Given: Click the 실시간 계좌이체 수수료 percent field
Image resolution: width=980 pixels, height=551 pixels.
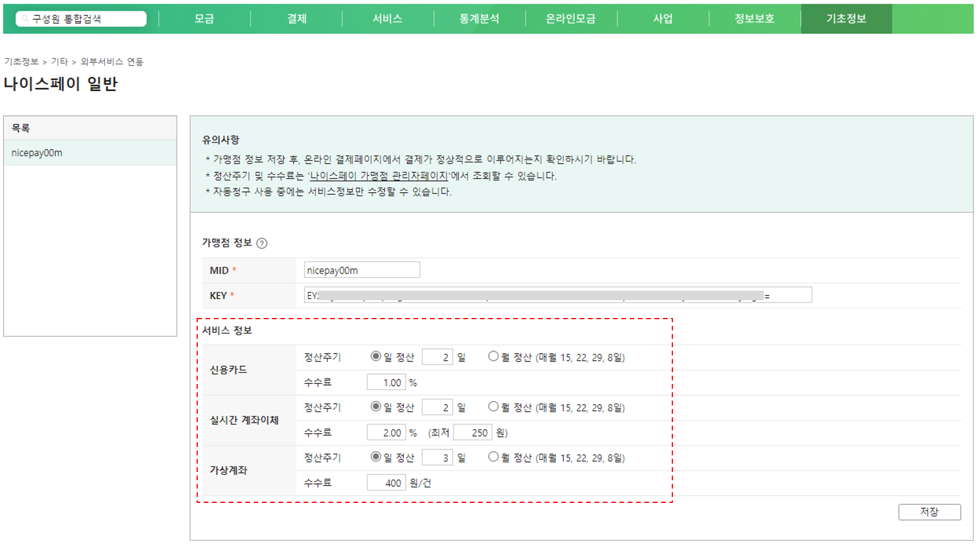Looking at the screenshot, I should click(x=386, y=433).
